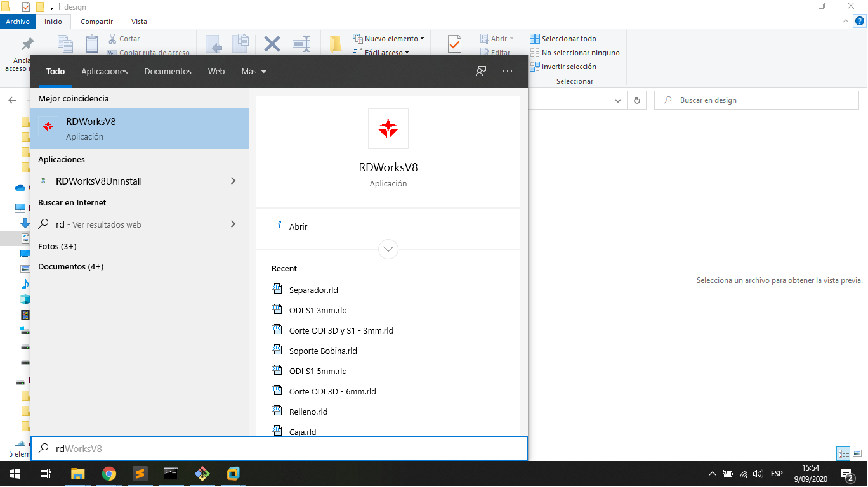
Task: Click the Explorer ribbon Delete X icon
Action: [x=272, y=44]
